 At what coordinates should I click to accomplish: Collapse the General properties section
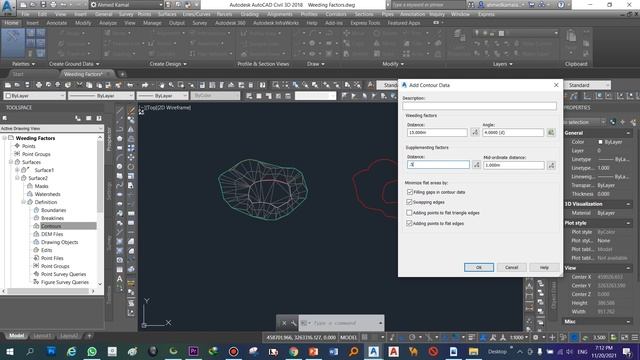(x=628, y=133)
